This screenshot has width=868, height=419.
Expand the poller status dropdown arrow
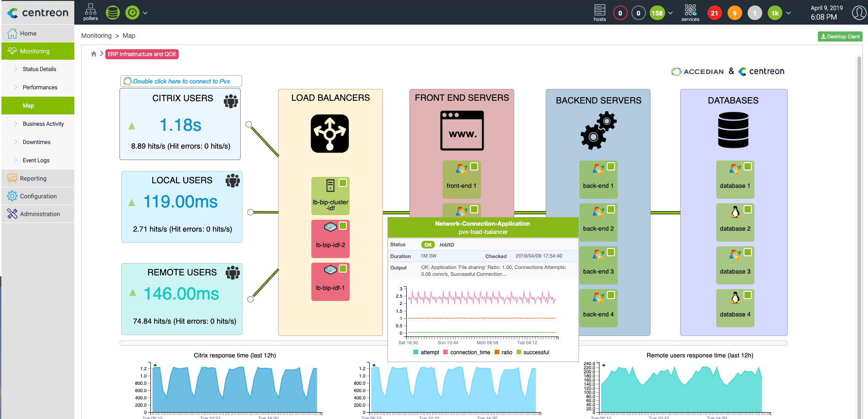145,13
